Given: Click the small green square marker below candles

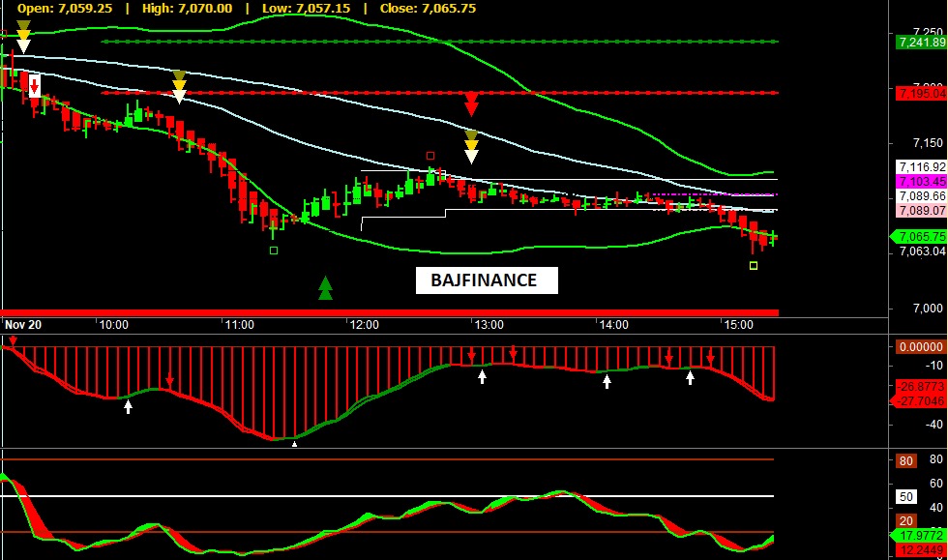Looking at the screenshot, I should (x=273, y=251).
